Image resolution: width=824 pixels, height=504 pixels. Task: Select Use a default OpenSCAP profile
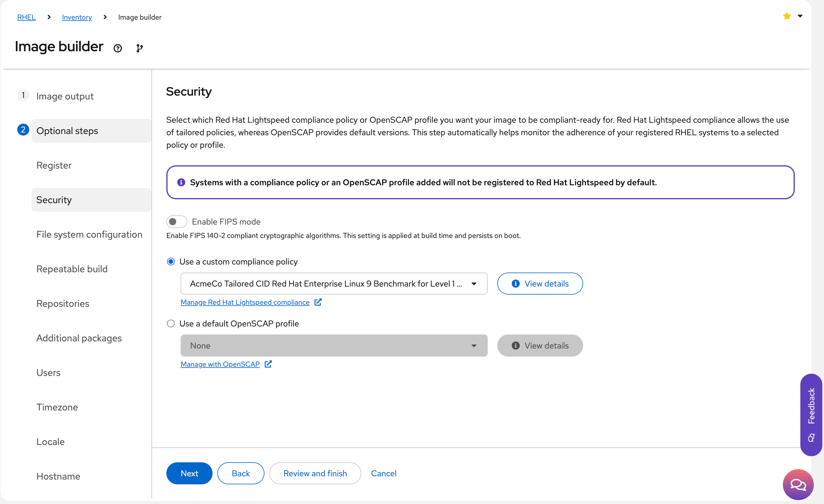171,323
